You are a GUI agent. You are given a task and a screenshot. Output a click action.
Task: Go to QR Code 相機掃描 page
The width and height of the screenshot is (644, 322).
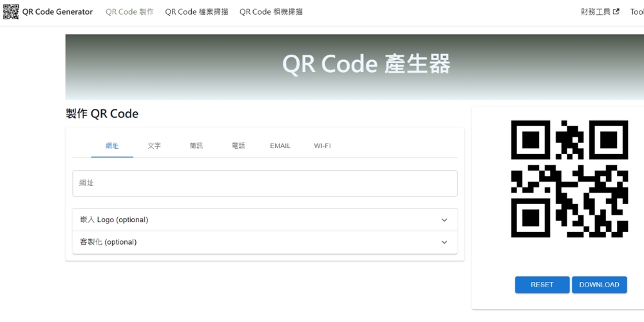[x=271, y=12]
